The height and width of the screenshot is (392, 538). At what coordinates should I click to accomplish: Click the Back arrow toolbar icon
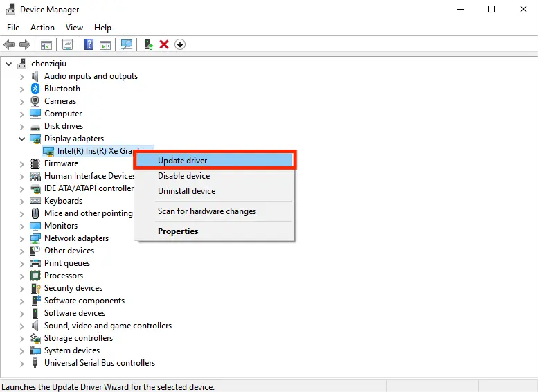[9, 44]
